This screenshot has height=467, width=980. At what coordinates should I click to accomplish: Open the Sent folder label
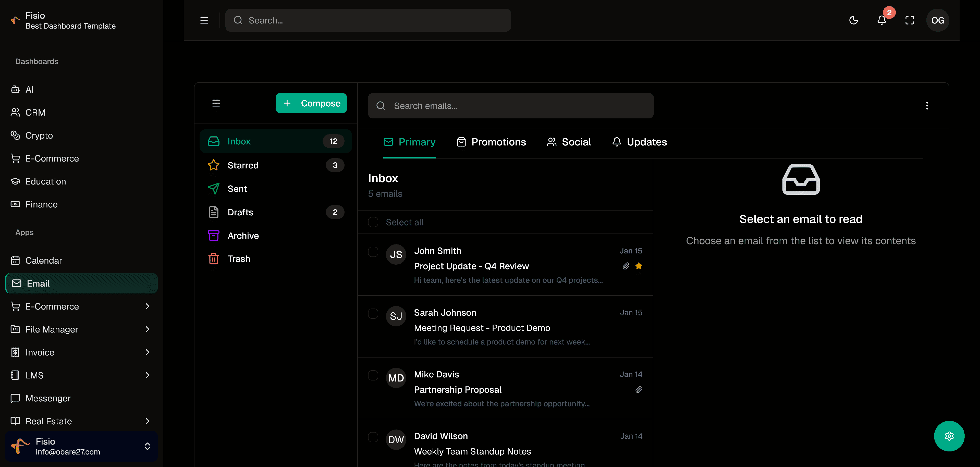pos(237,189)
